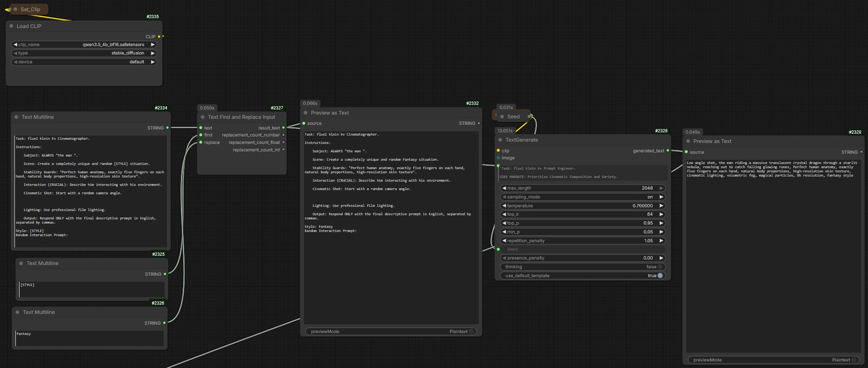
Task: Click the generated_text output port
Action: (x=668, y=151)
